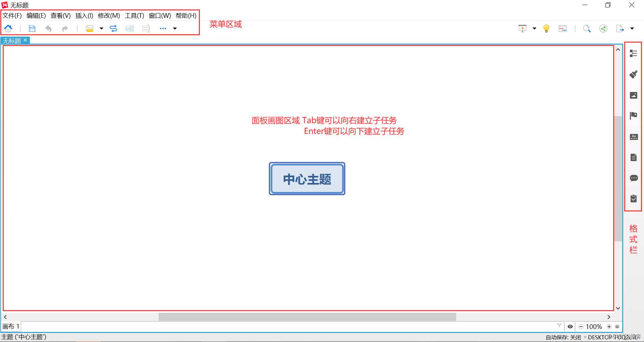
Task: Open the three-dot more insert options
Action: point(163,29)
